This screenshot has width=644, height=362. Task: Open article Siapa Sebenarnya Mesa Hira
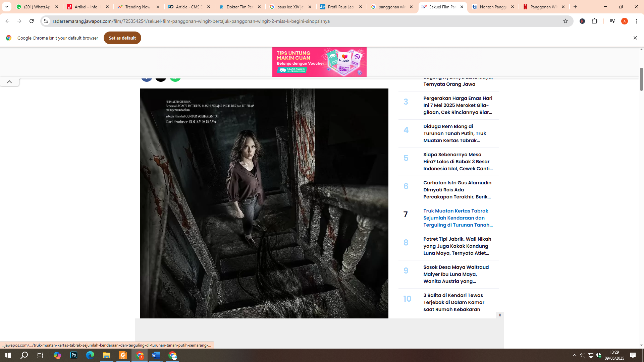458,162
